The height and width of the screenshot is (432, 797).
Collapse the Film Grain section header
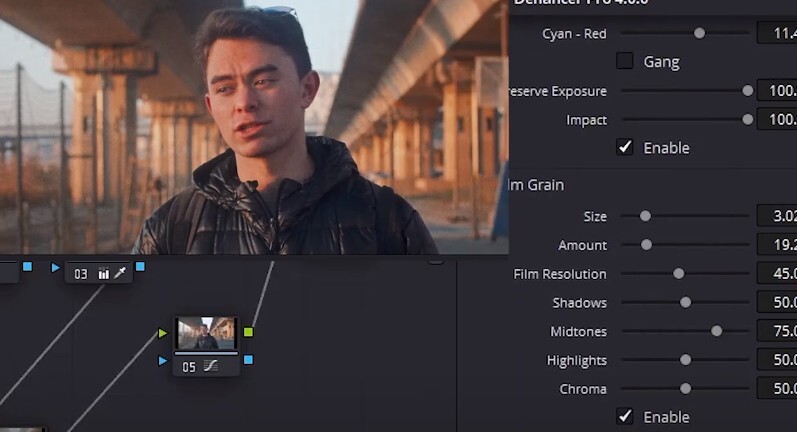537,185
